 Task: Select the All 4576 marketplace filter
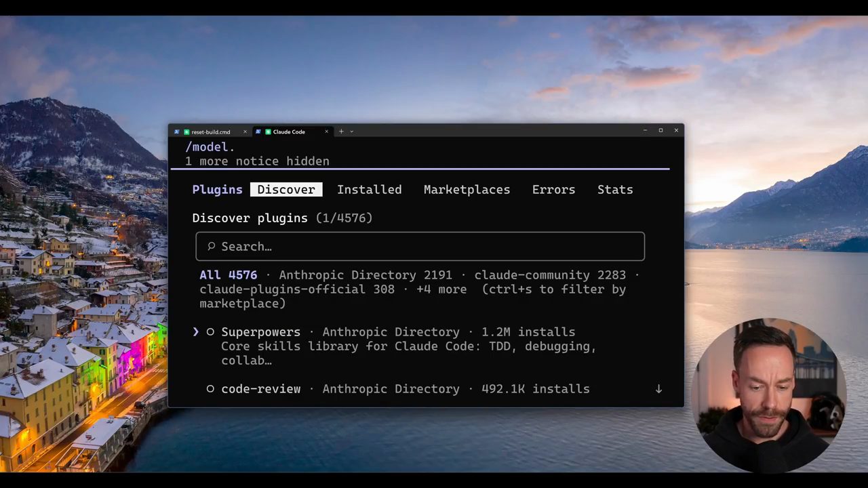click(x=229, y=275)
